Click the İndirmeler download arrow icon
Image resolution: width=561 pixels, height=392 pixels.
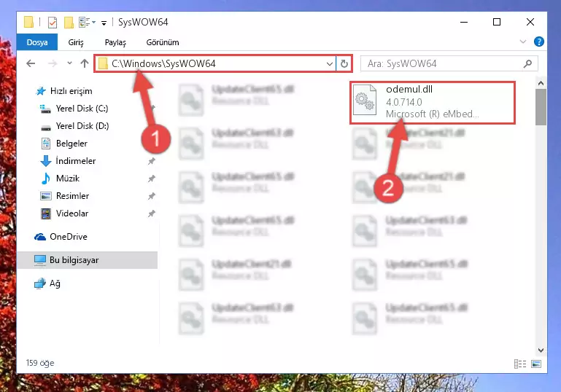(x=46, y=161)
